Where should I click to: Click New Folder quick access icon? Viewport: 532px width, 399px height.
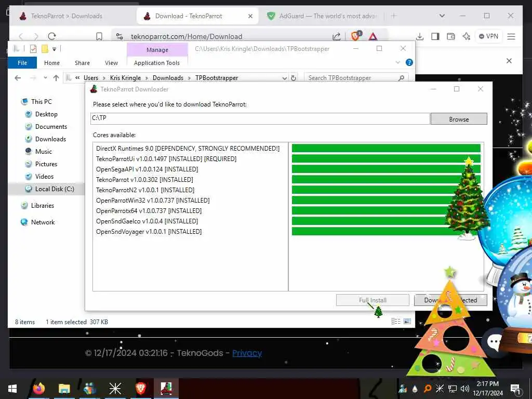coord(45,49)
